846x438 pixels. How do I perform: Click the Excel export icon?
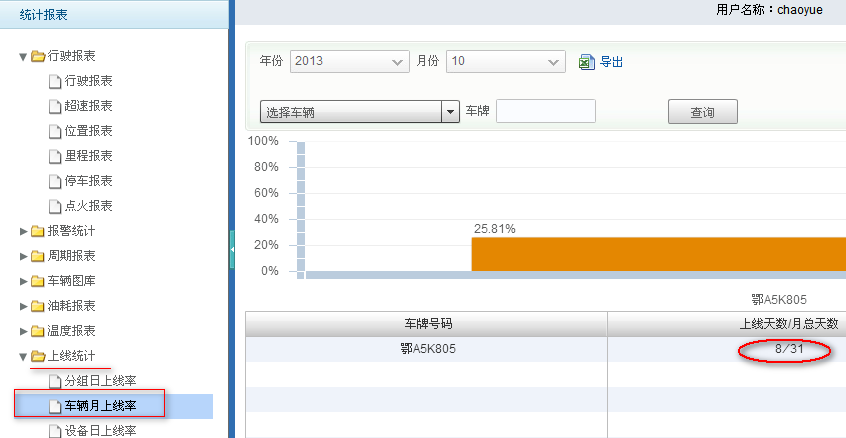(587, 62)
